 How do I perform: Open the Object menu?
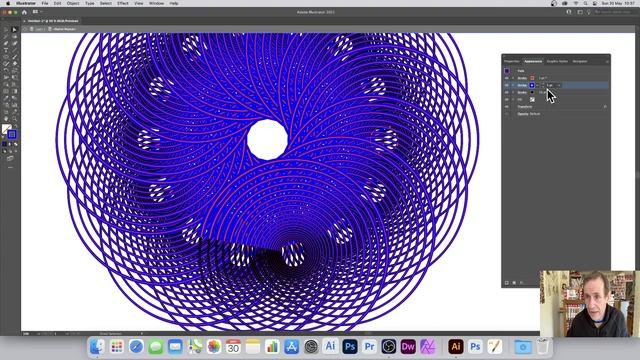(x=73, y=3)
